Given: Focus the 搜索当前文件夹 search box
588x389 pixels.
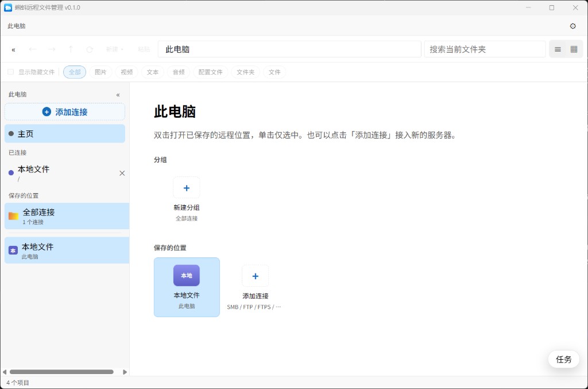Looking at the screenshot, I should click(x=485, y=49).
